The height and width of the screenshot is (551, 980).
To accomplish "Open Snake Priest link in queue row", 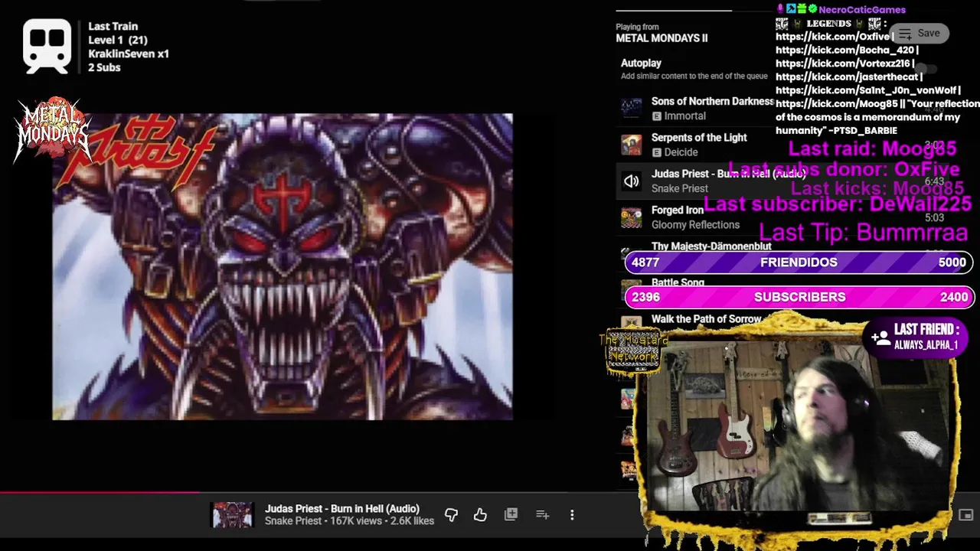I will click(x=680, y=188).
